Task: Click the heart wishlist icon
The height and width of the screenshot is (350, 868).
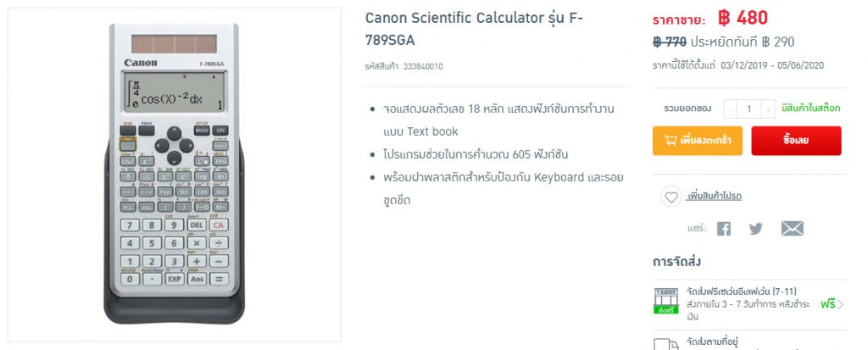Action: 671,197
